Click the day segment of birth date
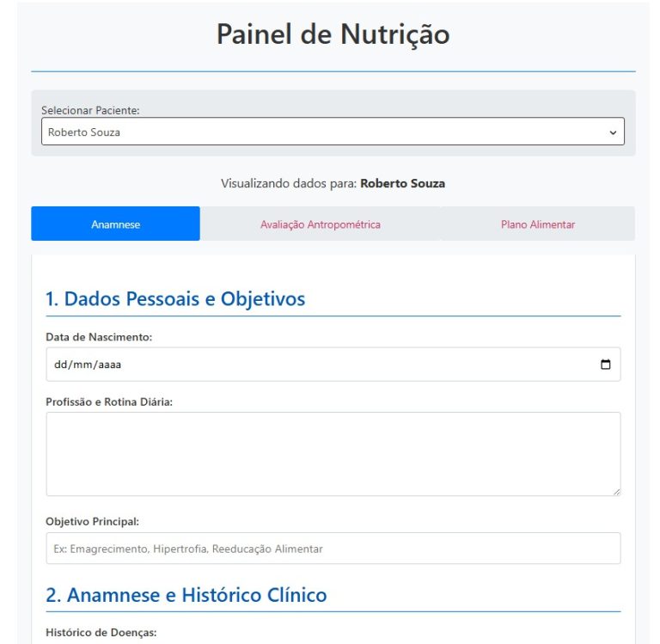 point(60,365)
